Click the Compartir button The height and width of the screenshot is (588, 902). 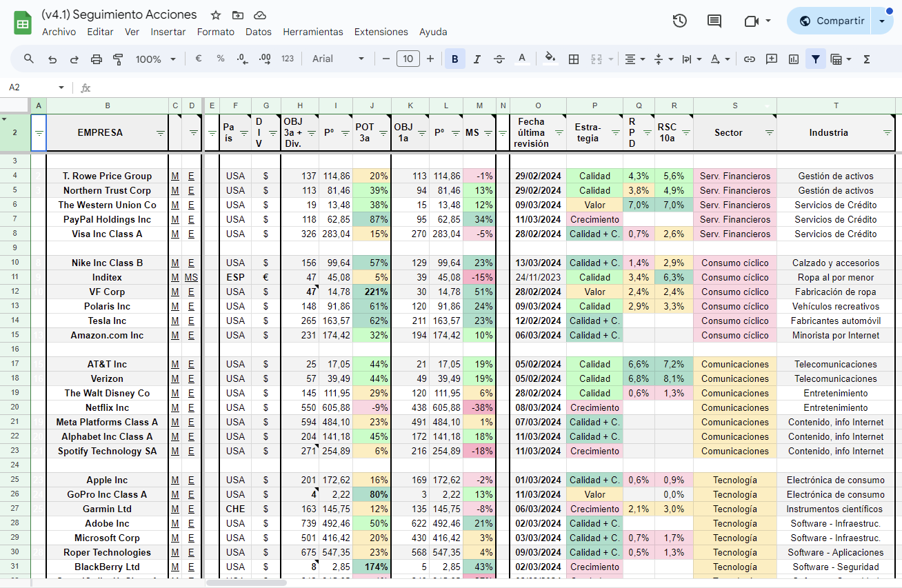pos(831,21)
